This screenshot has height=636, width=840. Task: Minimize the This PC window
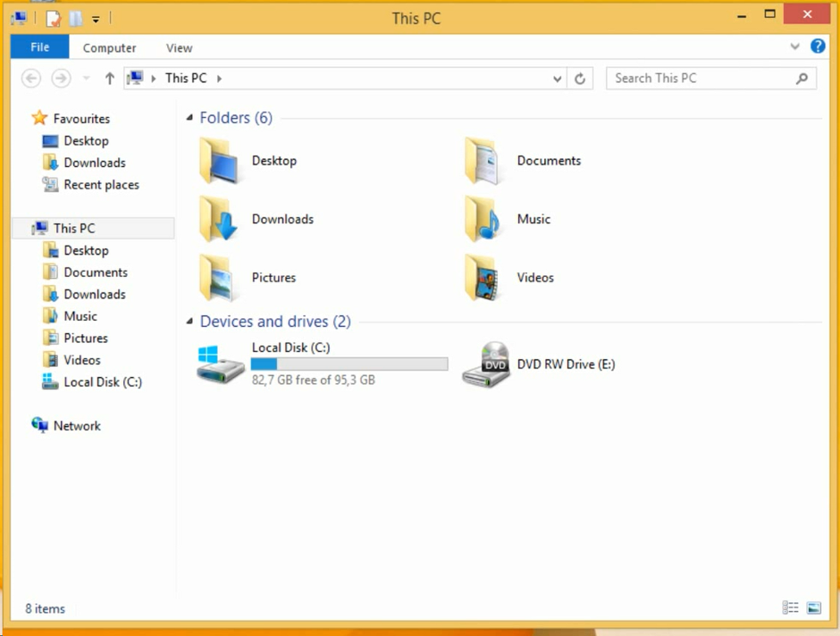[742, 15]
